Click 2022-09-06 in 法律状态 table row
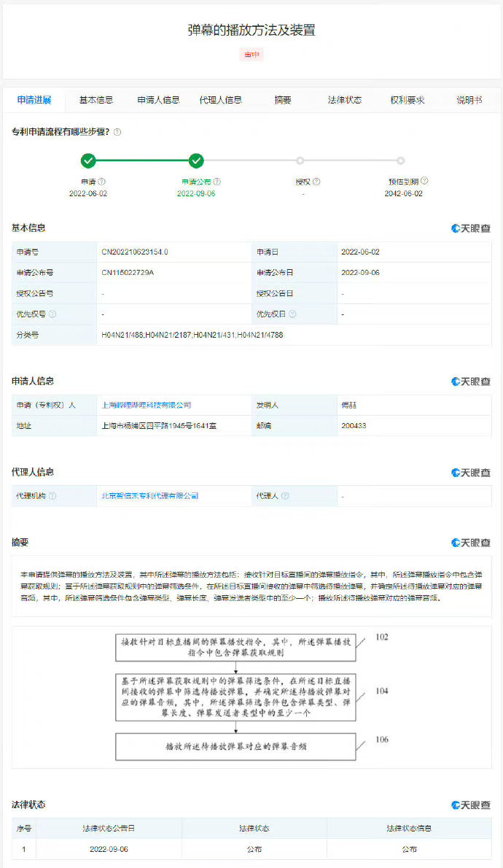 point(109,849)
